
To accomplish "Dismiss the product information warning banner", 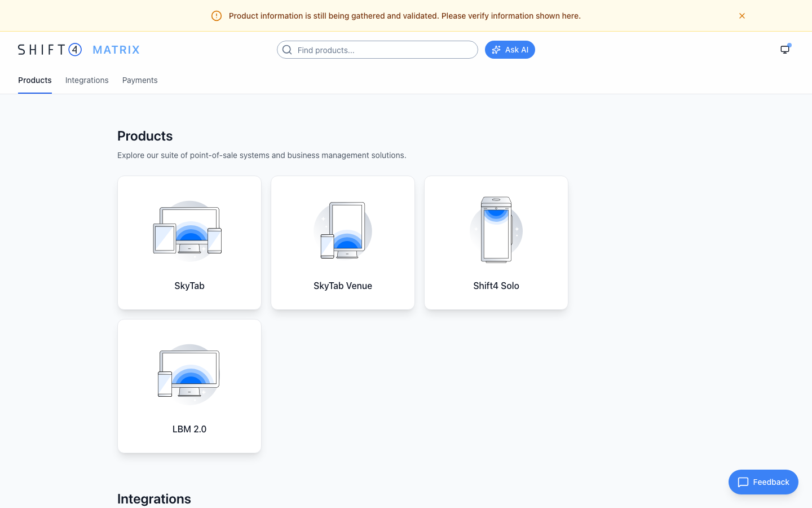I will [x=742, y=16].
